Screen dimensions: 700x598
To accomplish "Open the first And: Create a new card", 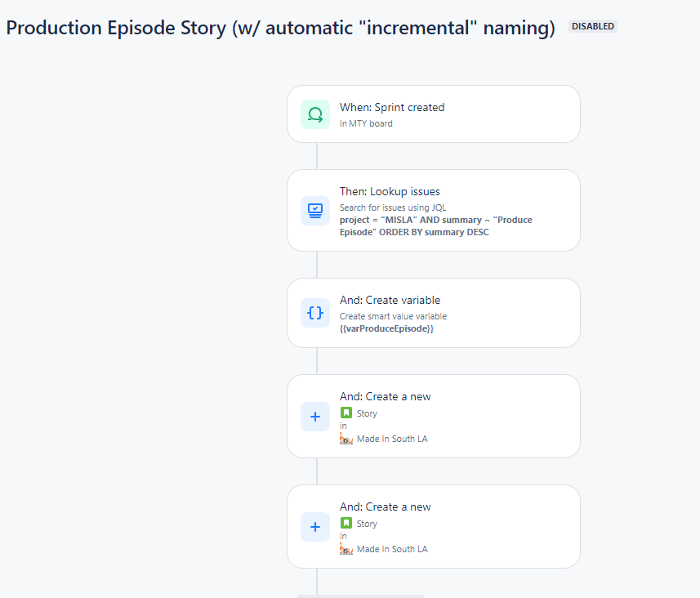I will tap(434, 417).
